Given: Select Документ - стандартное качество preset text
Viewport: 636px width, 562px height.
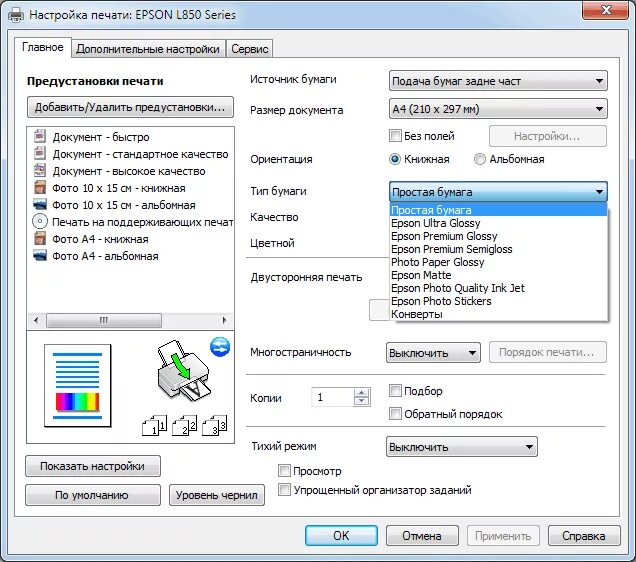Looking at the screenshot, I should coord(140,154).
